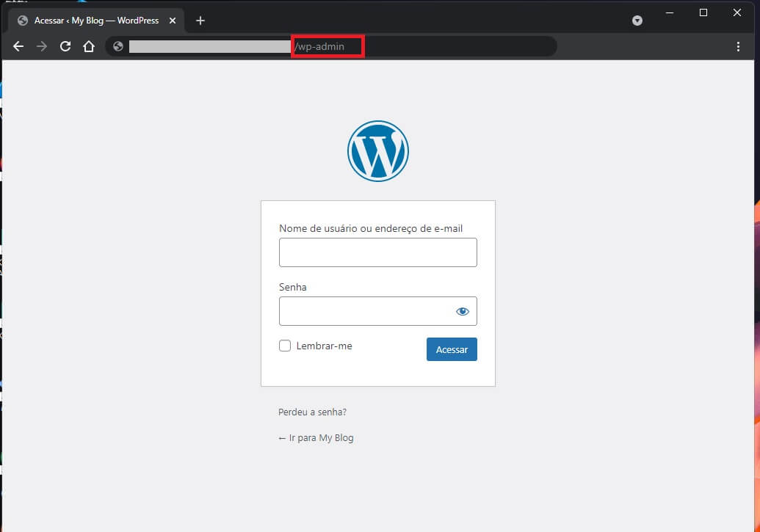The image size is (760, 532).
Task: Focus the Nome de usuário ou e-mail field
Action: (378, 252)
